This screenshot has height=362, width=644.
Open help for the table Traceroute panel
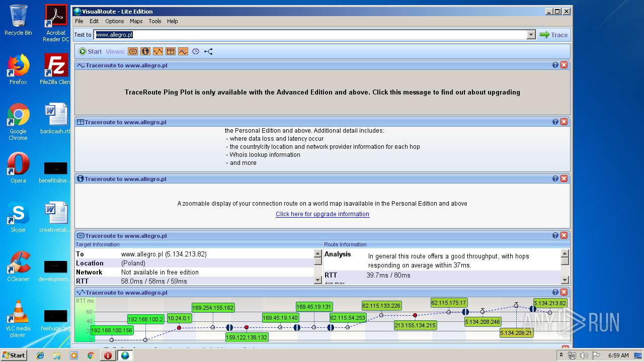coord(555,122)
